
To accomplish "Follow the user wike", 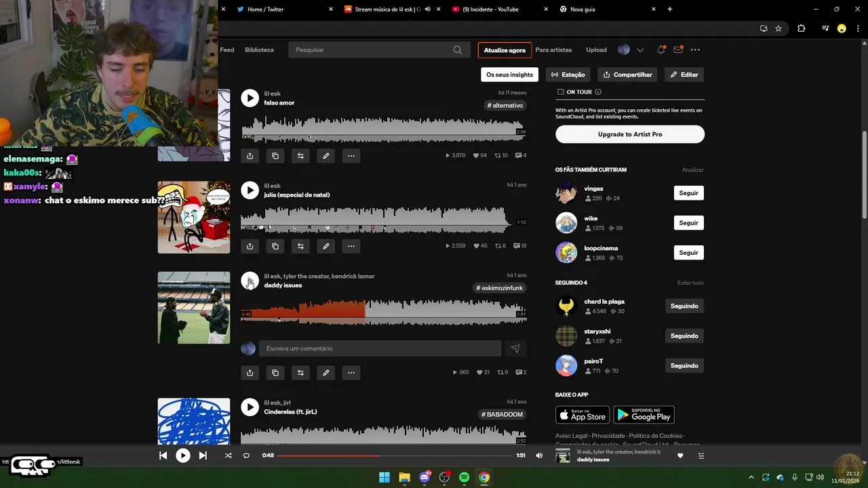I will (x=688, y=223).
